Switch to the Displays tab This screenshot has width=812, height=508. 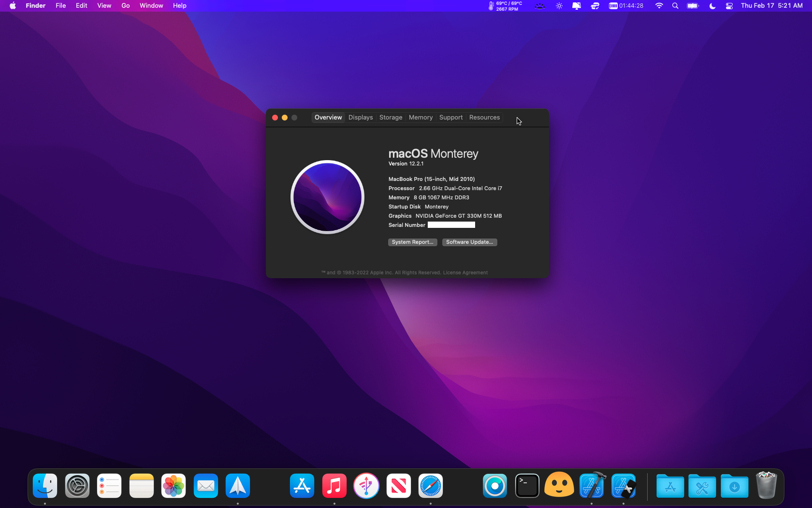click(x=361, y=118)
